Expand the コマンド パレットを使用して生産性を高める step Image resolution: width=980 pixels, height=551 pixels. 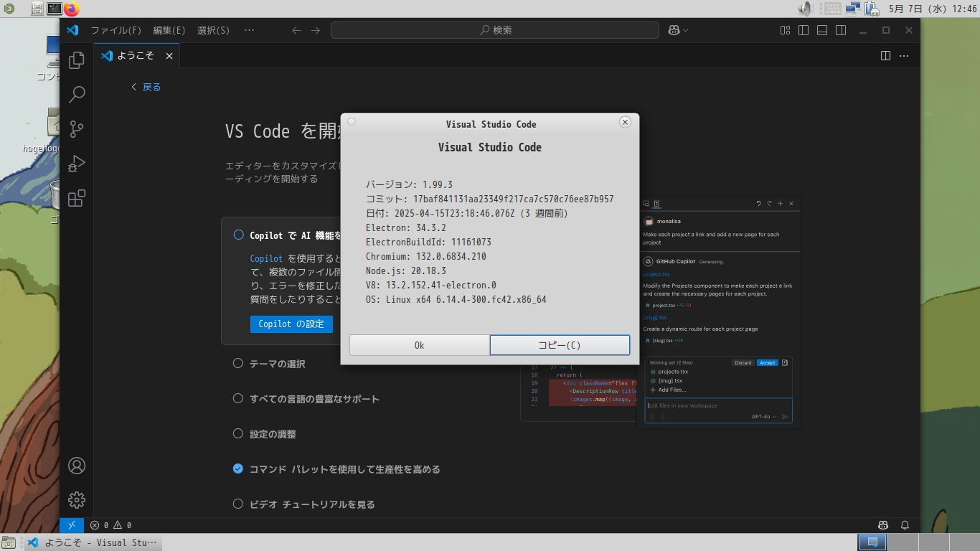pos(345,469)
